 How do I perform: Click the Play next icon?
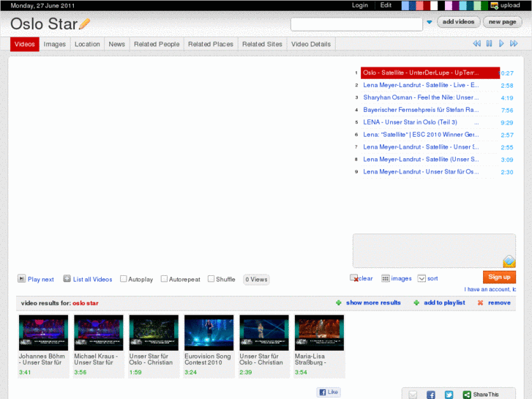coord(21,279)
